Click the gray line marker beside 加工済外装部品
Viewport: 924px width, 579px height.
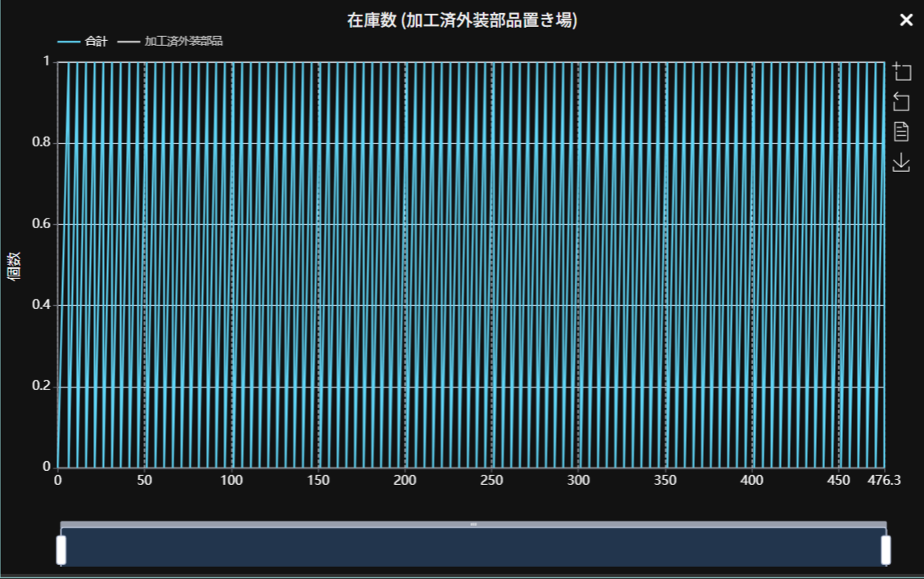(x=129, y=41)
